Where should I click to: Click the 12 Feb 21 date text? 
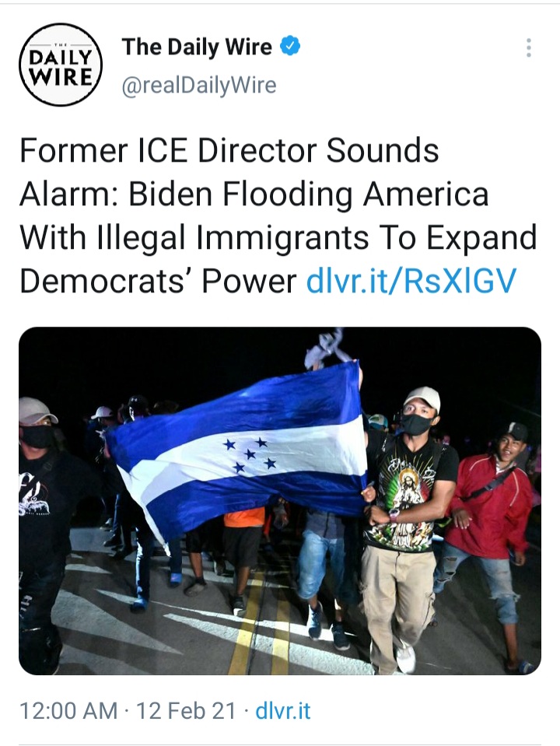pos(186,711)
